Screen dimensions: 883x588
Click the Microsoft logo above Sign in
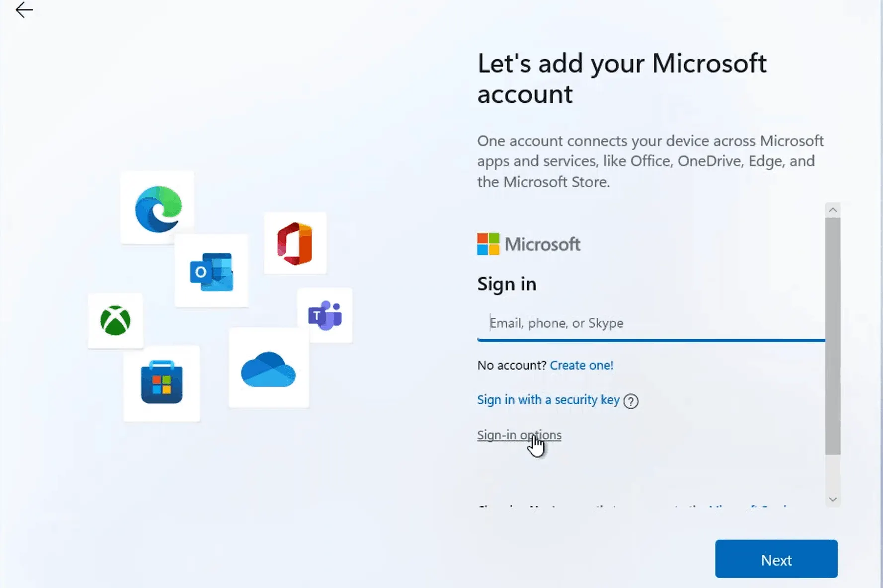[x=528, y=244]
